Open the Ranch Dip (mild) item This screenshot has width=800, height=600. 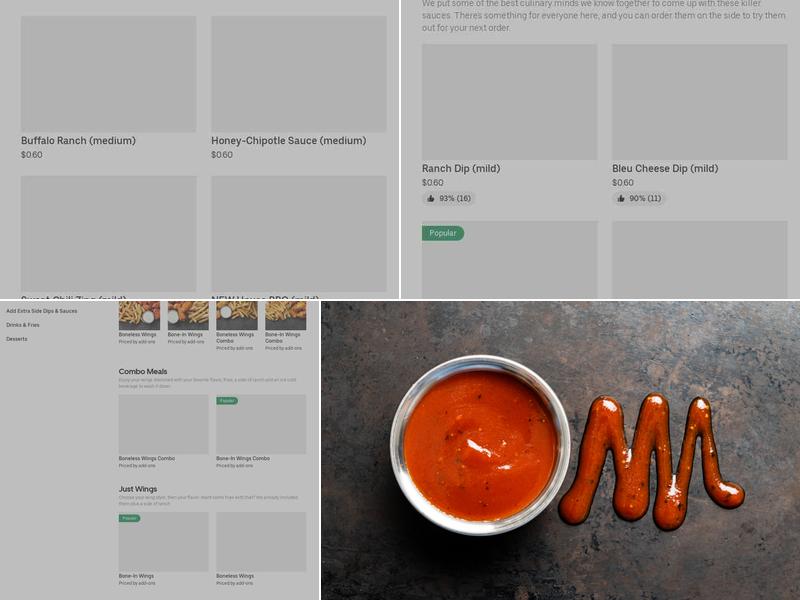click(x=461, y=168)
